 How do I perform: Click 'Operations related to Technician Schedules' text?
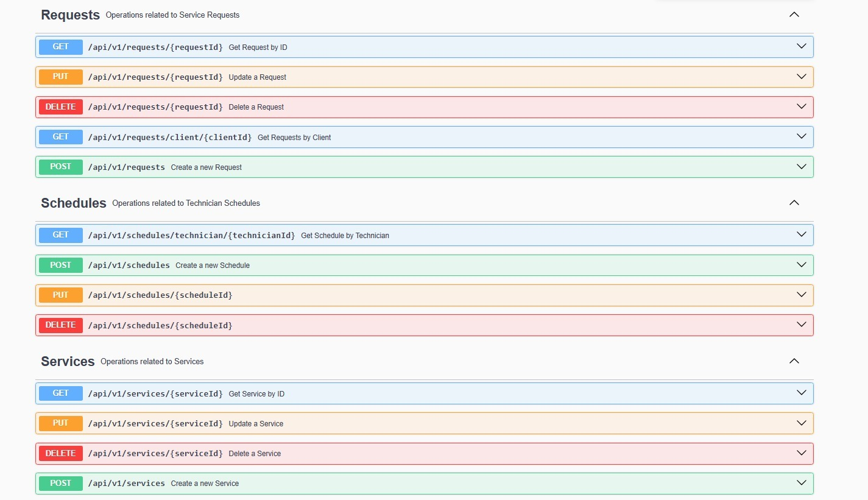[x=186, y=203]
